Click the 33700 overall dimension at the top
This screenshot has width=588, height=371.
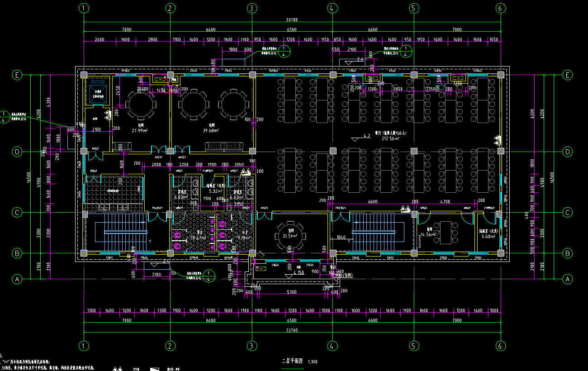(x=292, y=19)
